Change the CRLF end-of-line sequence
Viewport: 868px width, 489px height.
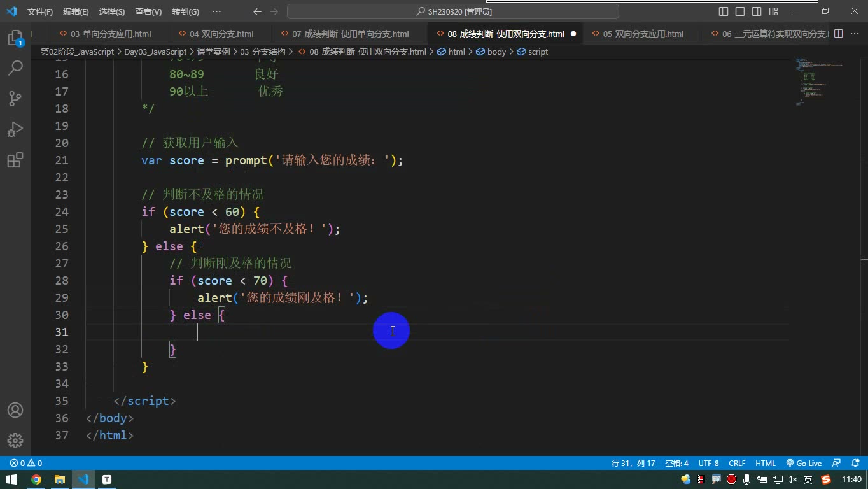737,463
